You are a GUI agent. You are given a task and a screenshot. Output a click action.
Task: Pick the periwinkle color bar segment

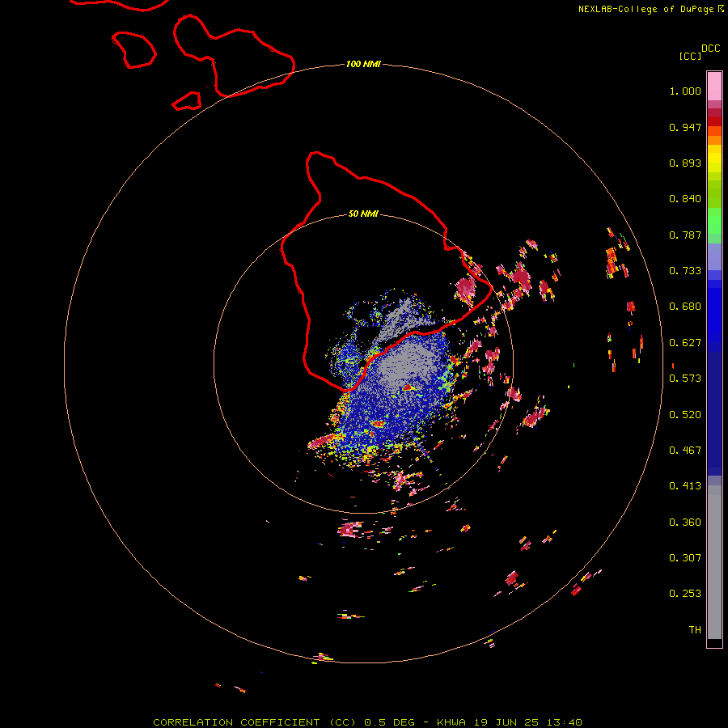coord(714,257)
